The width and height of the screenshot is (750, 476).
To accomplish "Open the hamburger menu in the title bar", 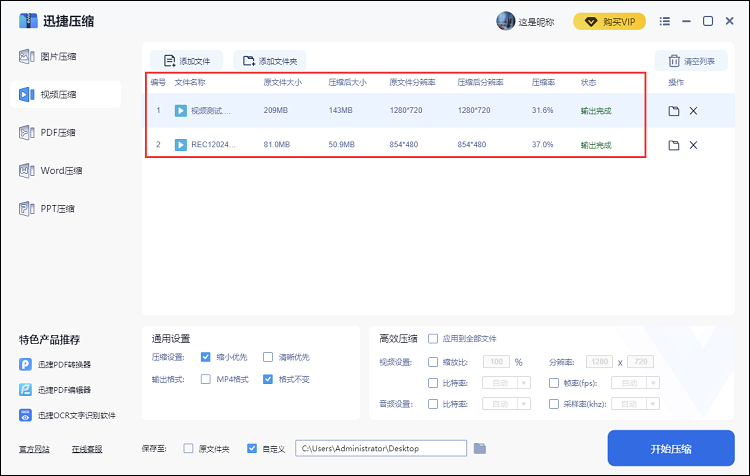I will (x=664, y=21).
